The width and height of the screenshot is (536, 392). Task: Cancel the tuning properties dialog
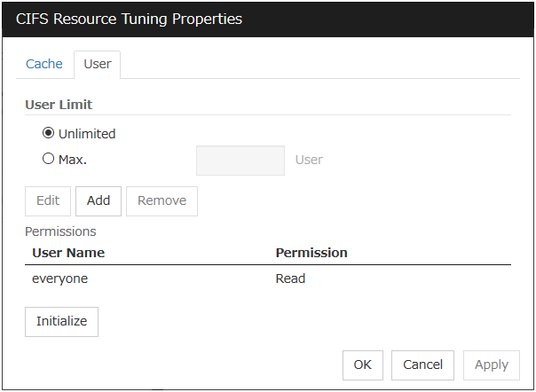click(422, 365)
